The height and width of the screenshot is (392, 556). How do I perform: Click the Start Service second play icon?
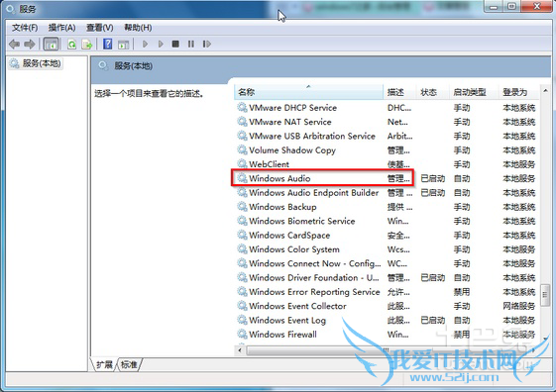tap(161, 44)
